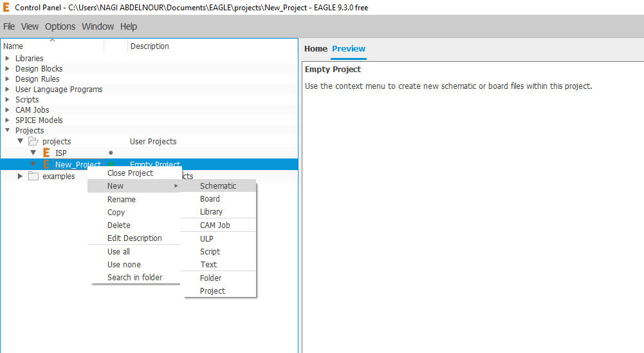Screen dimensions: 644x353
Task: Select the Scripts tree row
Action: pyautogui.click(x=149, y=100)
